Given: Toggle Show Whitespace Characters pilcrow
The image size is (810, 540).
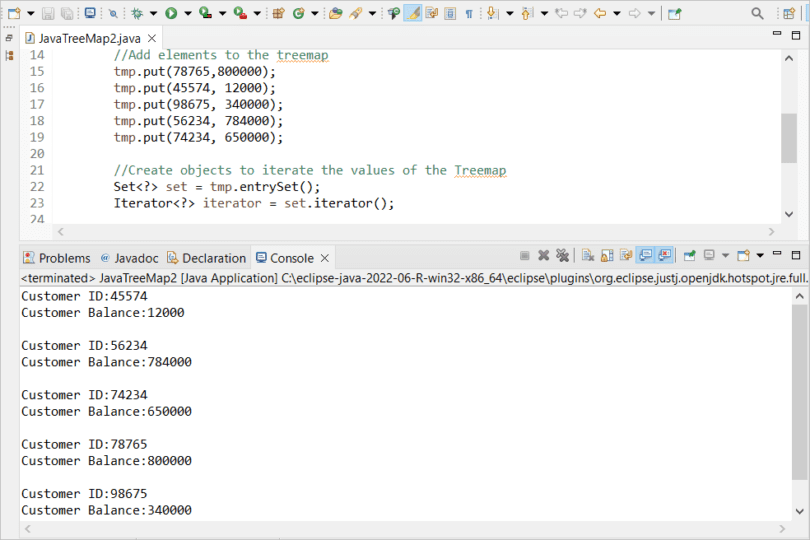Looking at the screenshot, I should (469, 14).
